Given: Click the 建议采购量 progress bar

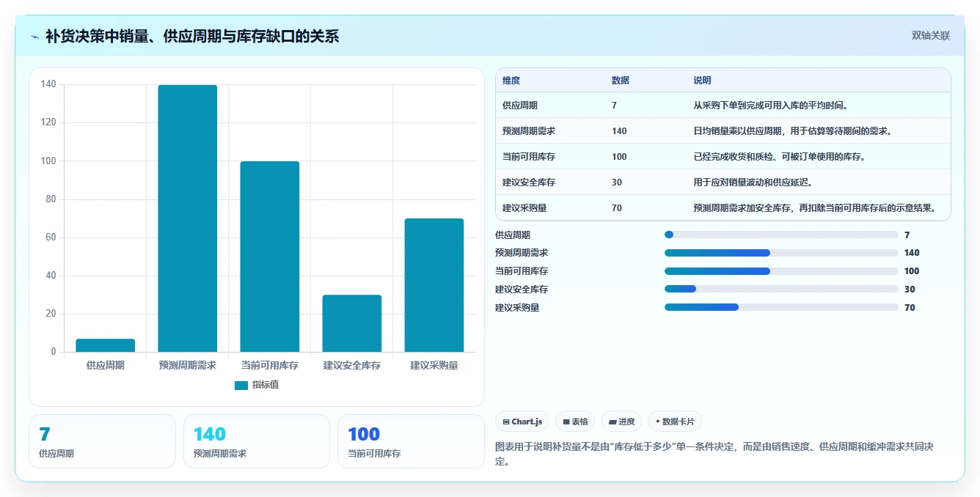Looking at the screenshot, I should [781, 307].
